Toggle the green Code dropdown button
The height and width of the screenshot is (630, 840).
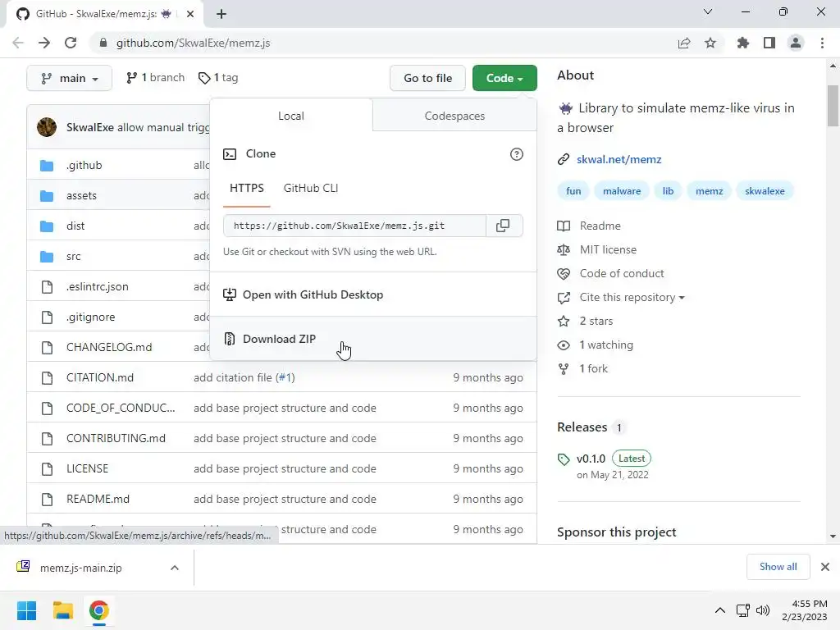click(x=504, y=78)
